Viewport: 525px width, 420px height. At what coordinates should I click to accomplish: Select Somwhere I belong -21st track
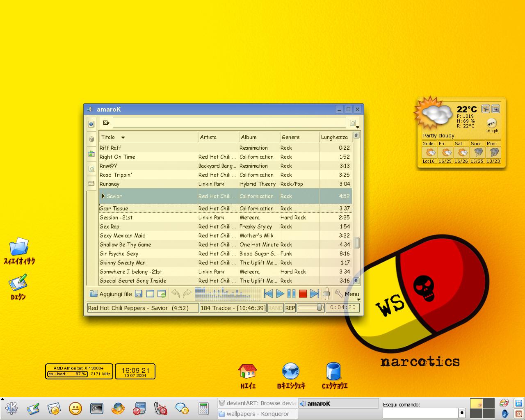click(225, 272)
